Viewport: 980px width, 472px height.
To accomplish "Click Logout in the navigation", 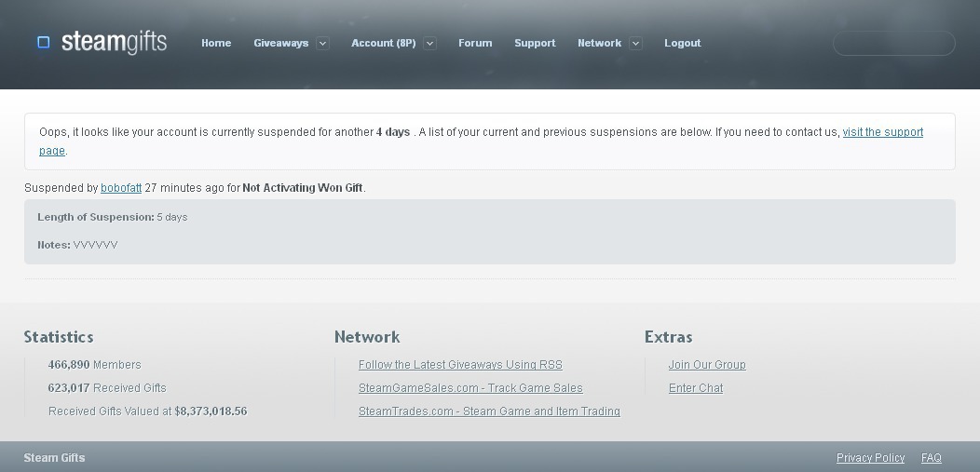I will click(683, 43).
